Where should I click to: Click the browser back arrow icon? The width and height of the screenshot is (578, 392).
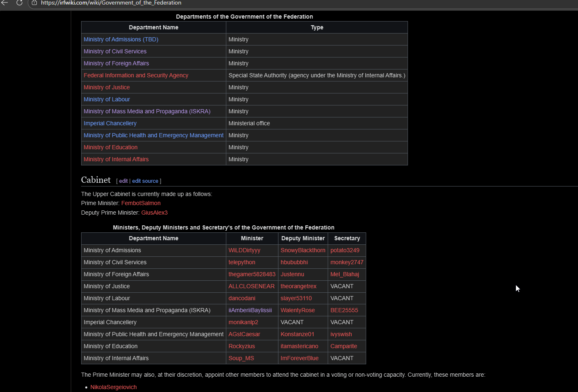pyautogui.click(x=5, y=3)
